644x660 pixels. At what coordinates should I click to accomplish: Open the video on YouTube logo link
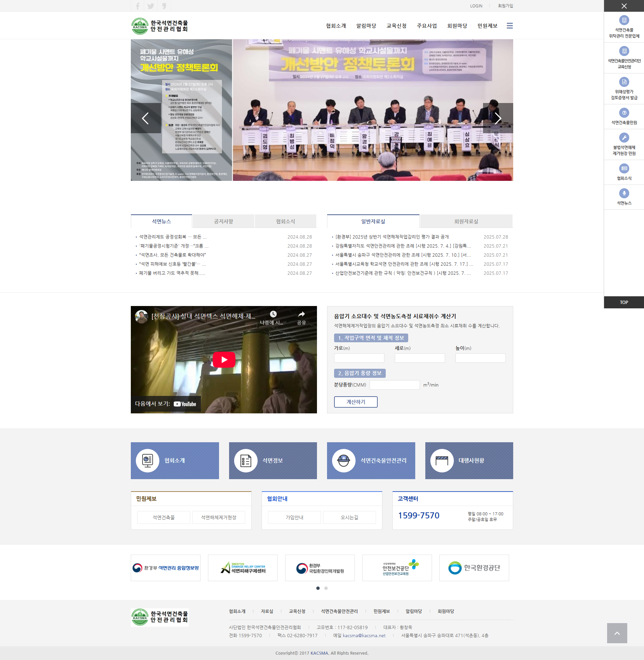pos(185,404)
